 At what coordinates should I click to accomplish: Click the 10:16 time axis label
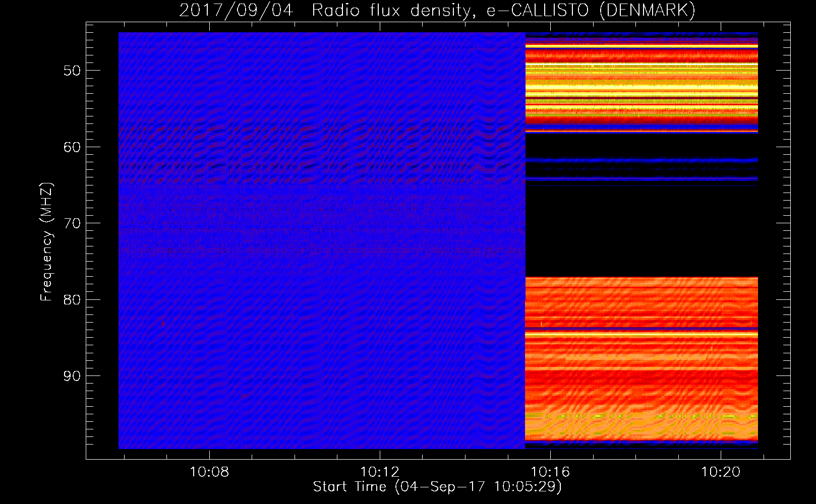550,472
